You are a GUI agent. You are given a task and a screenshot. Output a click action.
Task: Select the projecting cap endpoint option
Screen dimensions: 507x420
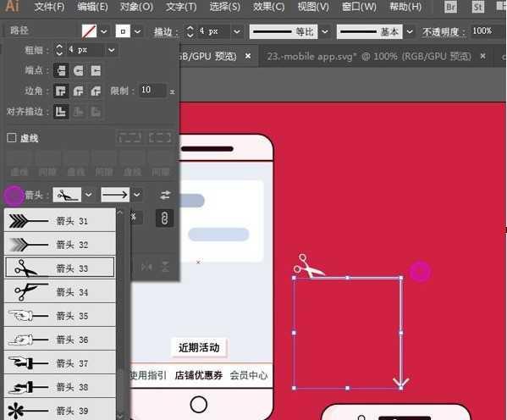(96, 70)
